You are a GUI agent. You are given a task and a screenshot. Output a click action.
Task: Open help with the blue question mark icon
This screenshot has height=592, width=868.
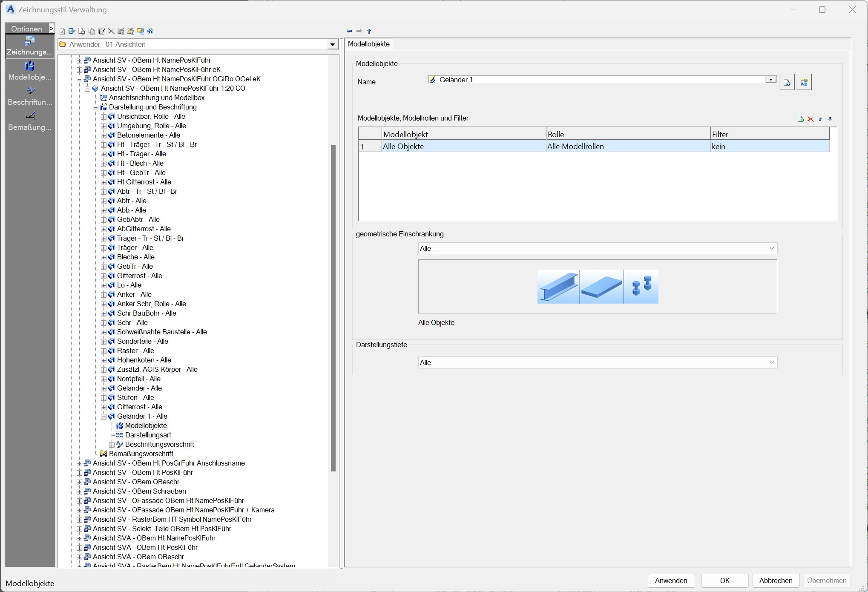click(x=150, y=31)
